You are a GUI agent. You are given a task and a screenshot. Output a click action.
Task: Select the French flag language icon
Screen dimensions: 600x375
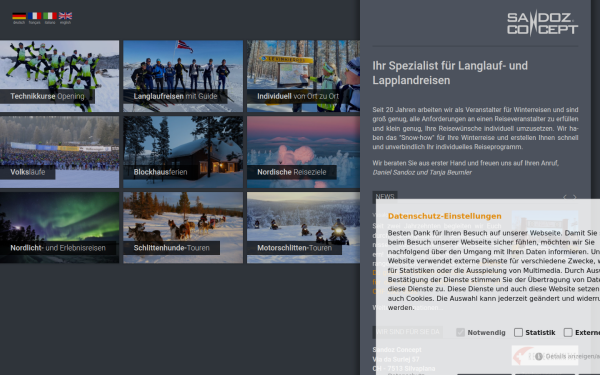point(34,16)
